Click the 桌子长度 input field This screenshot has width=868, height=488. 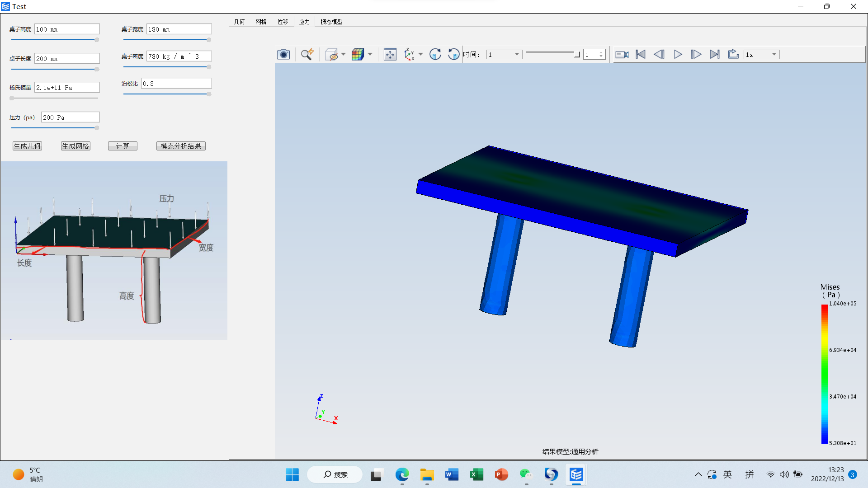(x=67, y=59)
